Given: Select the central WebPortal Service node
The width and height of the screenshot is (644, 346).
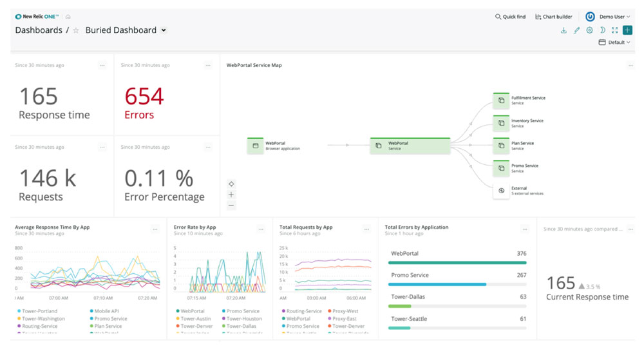Looking at the screenshot, I should [410, 146].
